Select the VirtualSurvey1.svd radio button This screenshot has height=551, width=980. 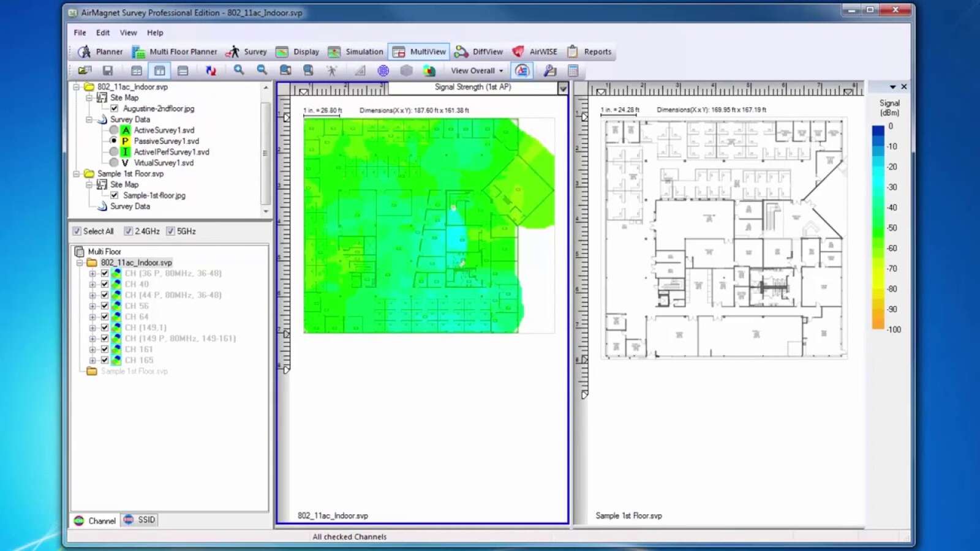click(x=114, y=163)
